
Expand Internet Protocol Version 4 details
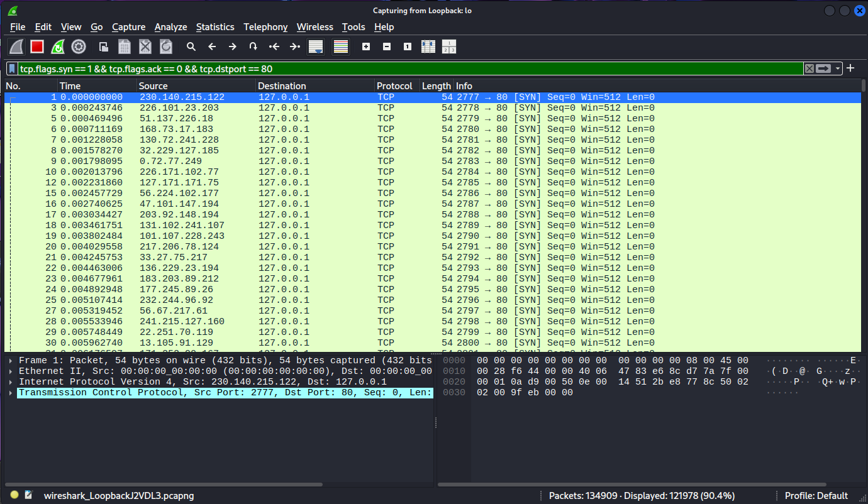coord(11,382)
